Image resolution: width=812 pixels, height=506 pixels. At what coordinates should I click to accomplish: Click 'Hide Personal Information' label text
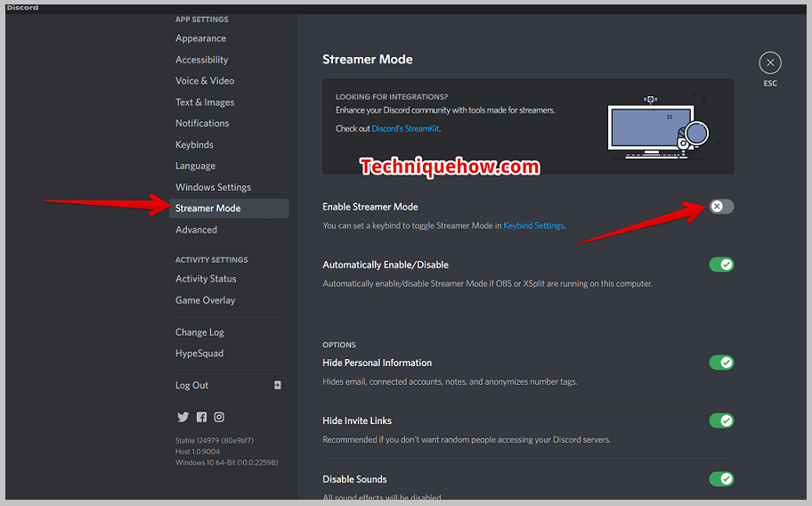[x=377, y=363]
